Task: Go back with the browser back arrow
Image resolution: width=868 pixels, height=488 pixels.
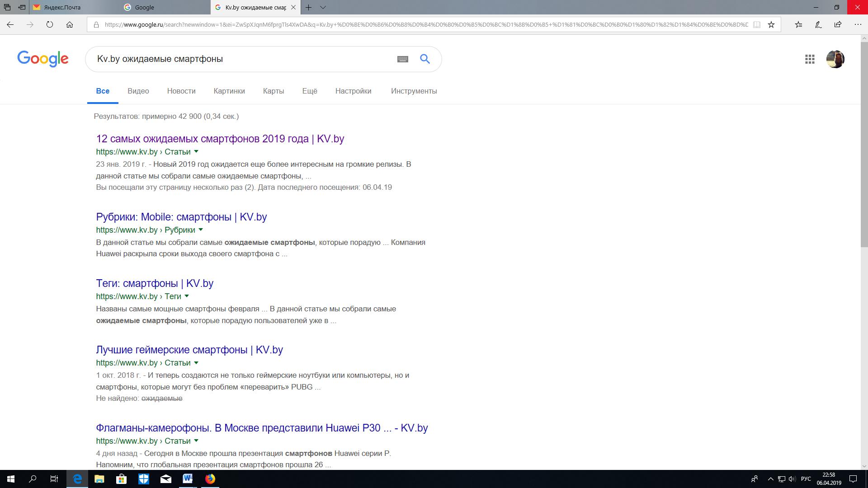Action: click(10, 25)
